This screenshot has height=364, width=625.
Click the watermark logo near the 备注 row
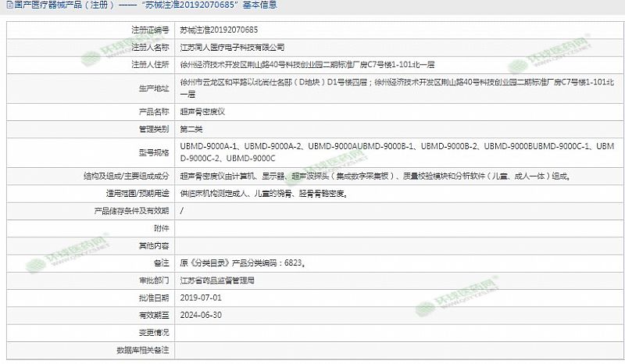tap(56, 259)
